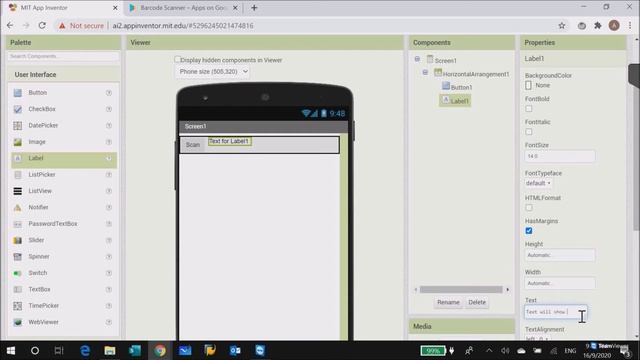Switch to Barcode Scanner browser tab
640x360 pixels.
pos(183,8)
